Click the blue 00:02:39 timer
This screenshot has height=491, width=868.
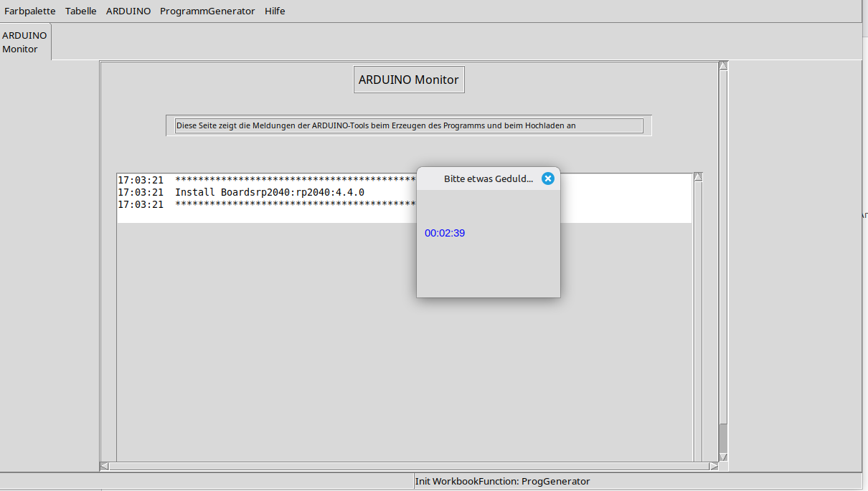(x=445, y=233)
